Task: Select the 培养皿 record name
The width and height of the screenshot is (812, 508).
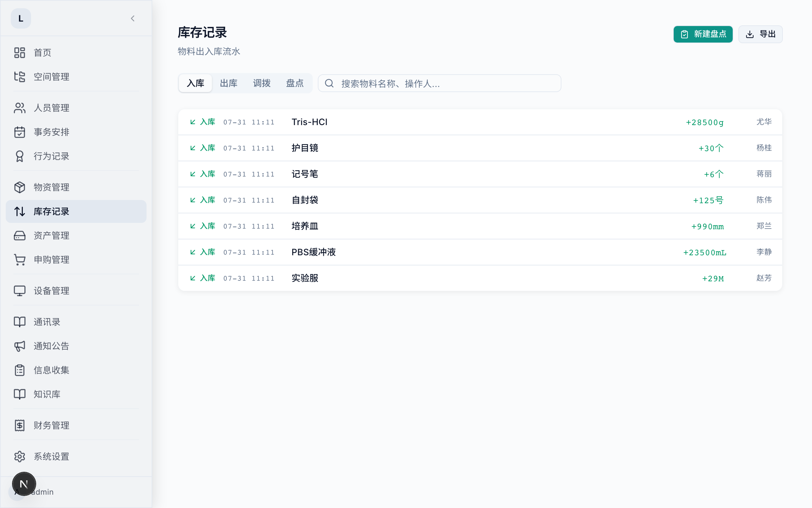Action: click(x=305, y=226)
